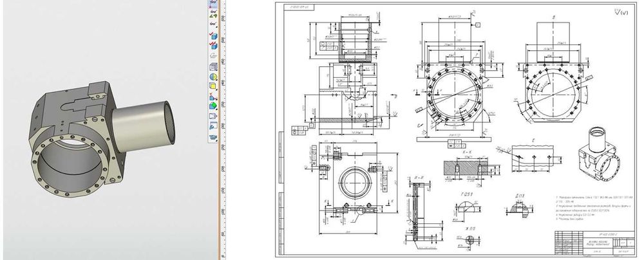Click the greyed-out toolbar icon below the cubes
Viewport: 644px width, 260px height.
[213, 55]
